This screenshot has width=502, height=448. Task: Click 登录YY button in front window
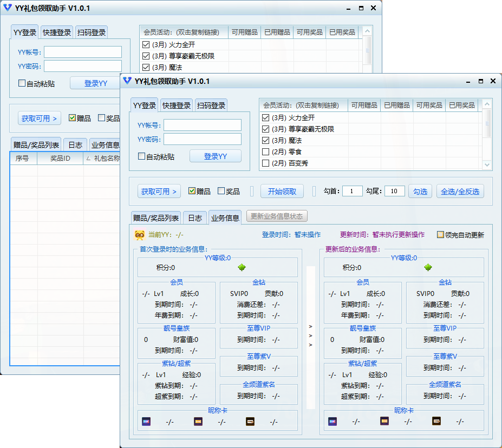(216, 156)
